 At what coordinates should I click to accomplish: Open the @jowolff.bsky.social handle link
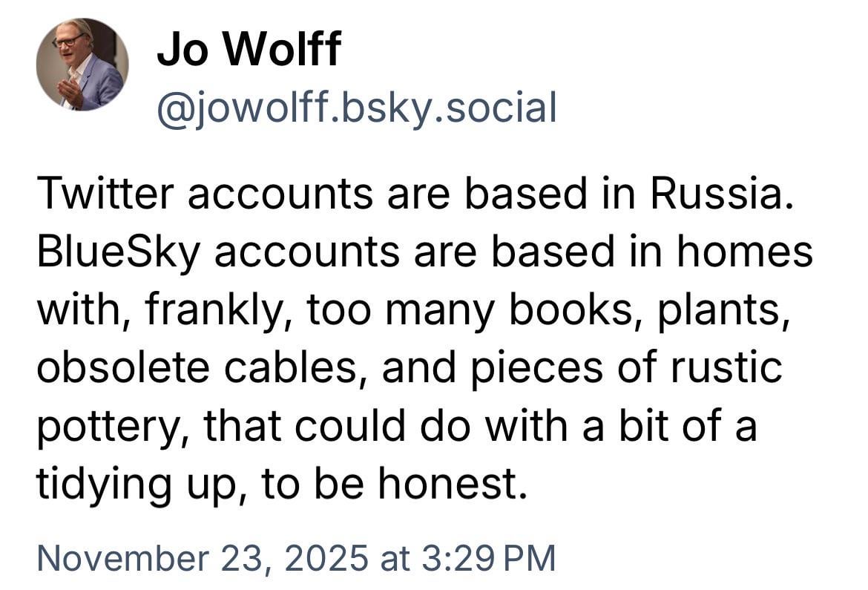point(356,108)
